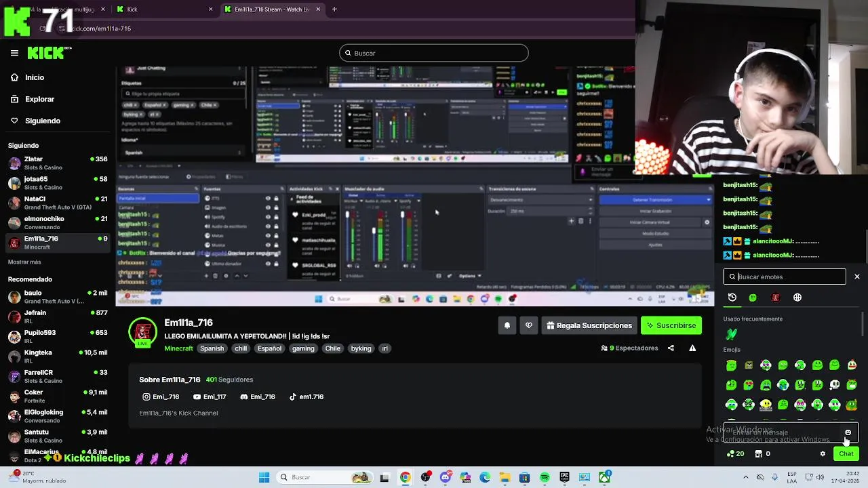The image size is (868, 488).
Task: Open Spotify from the taskbar
Action: click(545, 477)
